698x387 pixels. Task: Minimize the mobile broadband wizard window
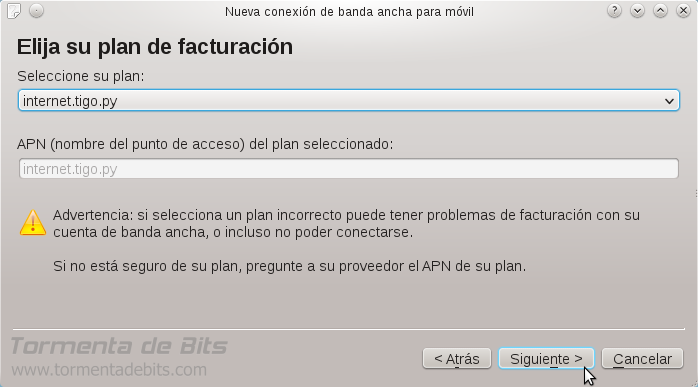tap(637, 11)
